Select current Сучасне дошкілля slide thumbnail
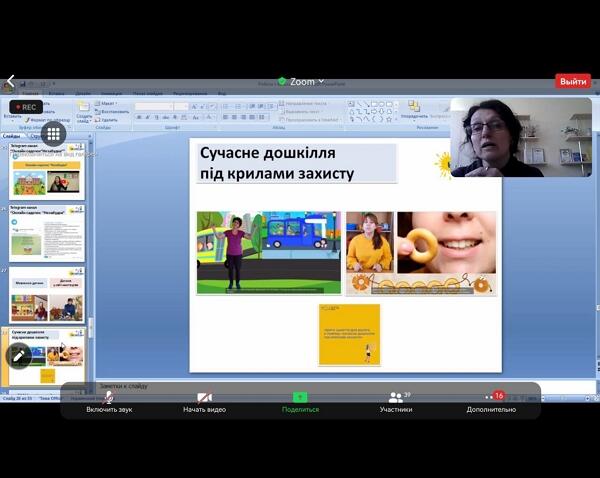Screen dimensions: 600x478 [47, 357]
